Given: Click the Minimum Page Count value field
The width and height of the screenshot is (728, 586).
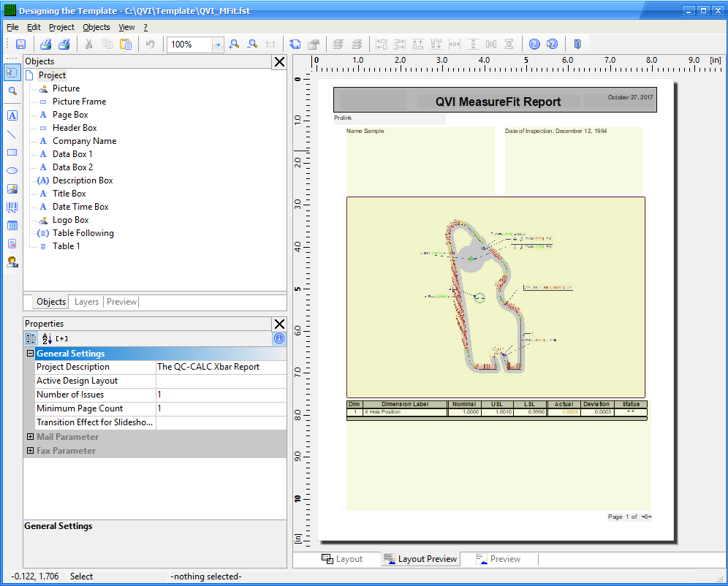Looking at the screenshot, I should click(x=221, y=408).
